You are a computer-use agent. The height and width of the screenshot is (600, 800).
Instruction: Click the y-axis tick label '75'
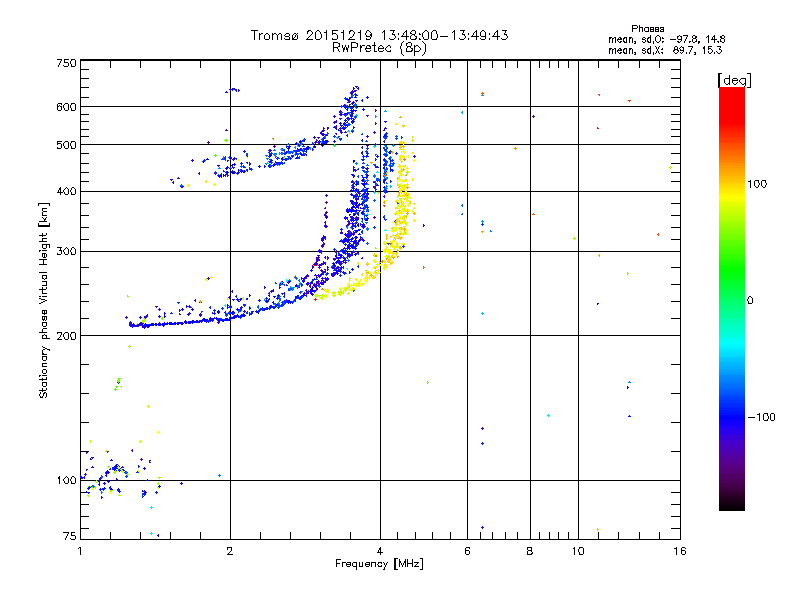click(70, 536)
